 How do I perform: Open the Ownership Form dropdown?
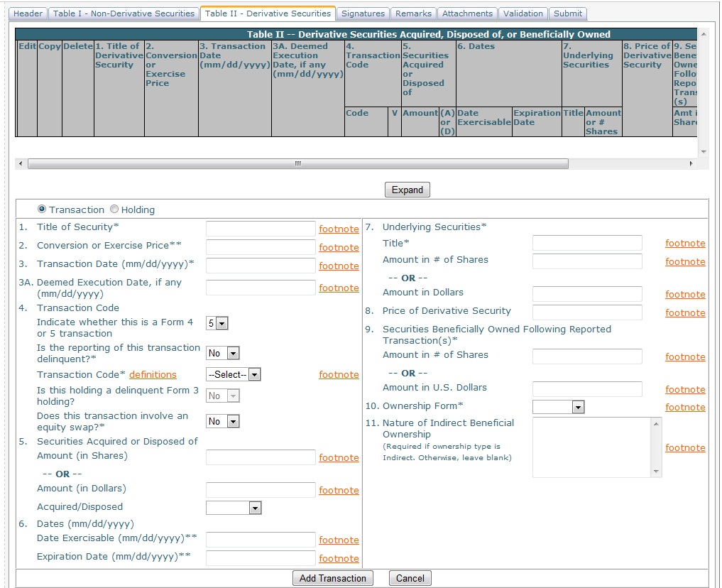(558, 407)
